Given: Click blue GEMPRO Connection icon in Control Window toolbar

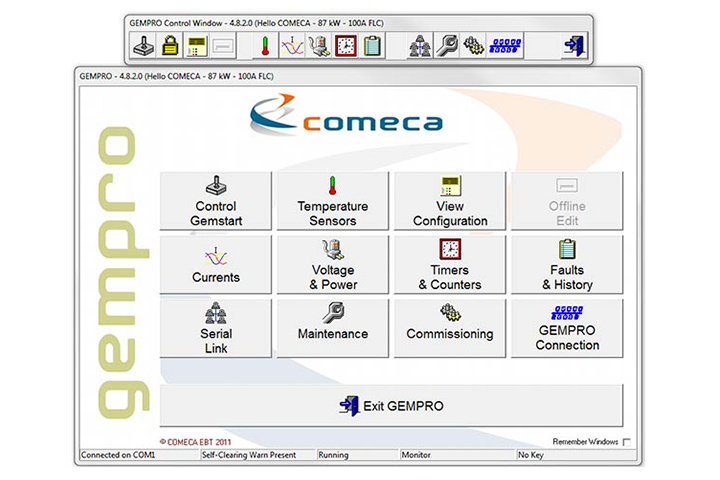Looking at the screenshot, I should 505,45.
